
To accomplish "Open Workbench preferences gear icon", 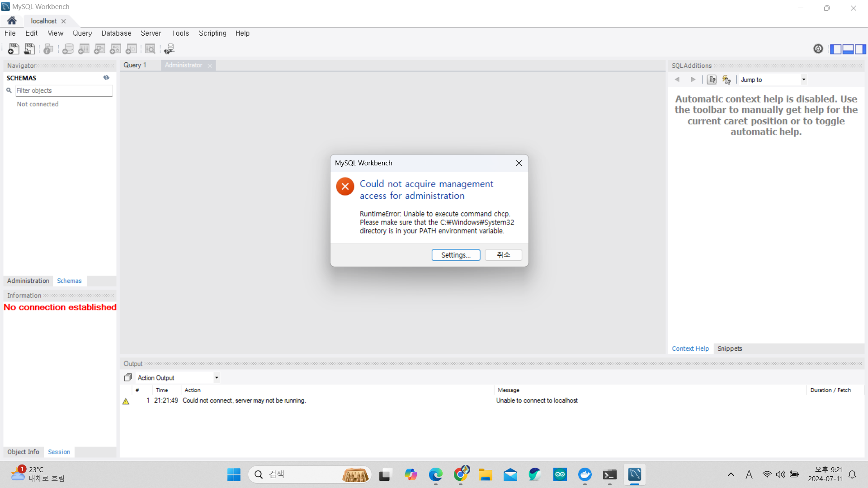I will click(818, 49).
